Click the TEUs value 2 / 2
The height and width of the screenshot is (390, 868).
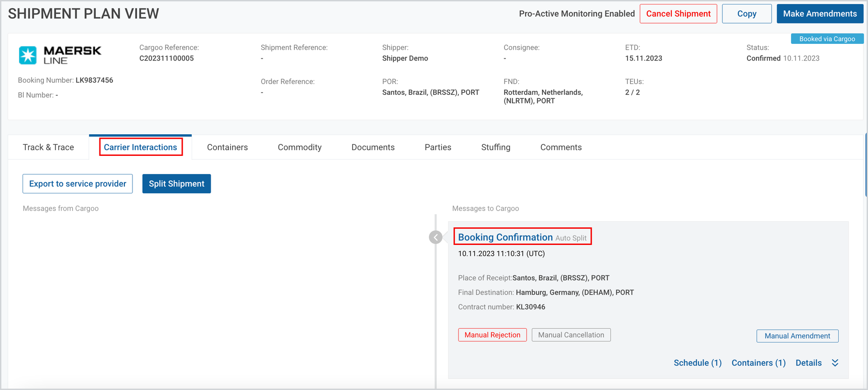tap(632, 92)
